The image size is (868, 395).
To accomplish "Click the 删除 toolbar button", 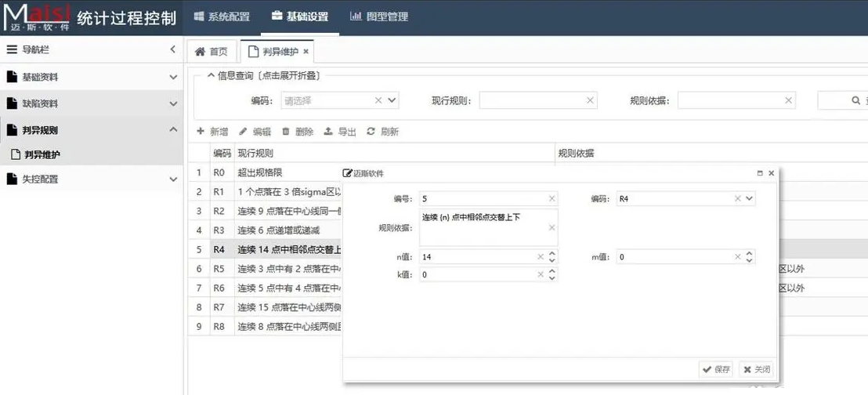I will 297,132.
